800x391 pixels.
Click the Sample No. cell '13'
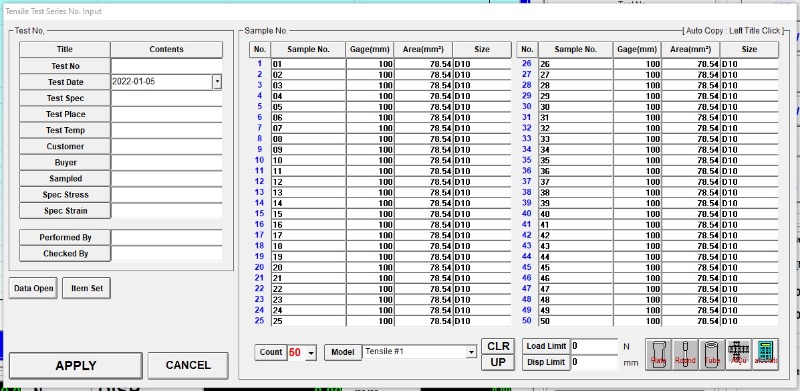308,192
